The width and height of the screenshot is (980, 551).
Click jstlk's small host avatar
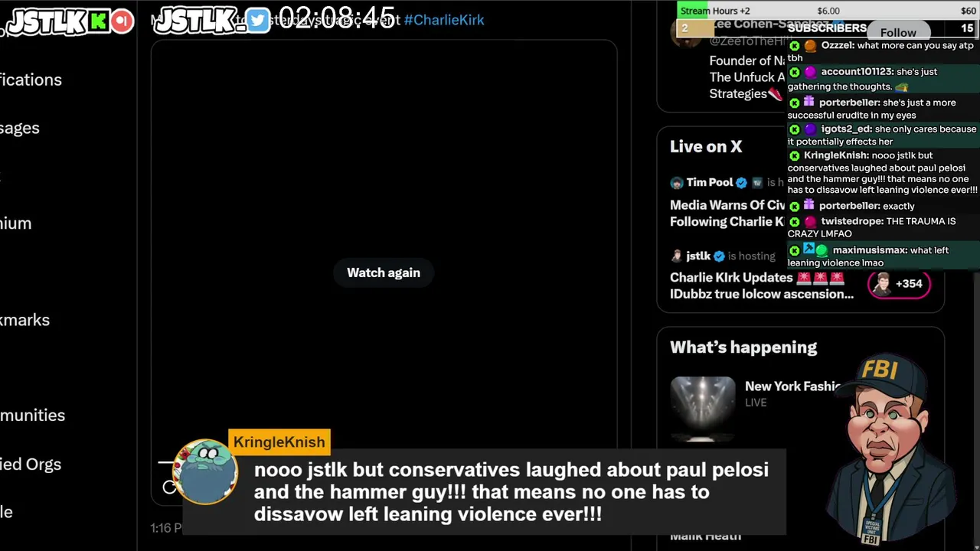(676, 256)
